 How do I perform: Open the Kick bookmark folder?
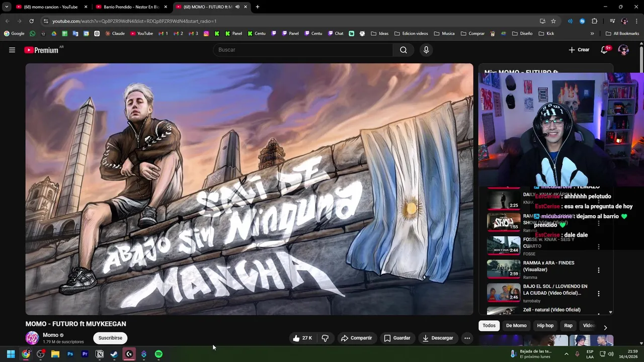[546, 34]
